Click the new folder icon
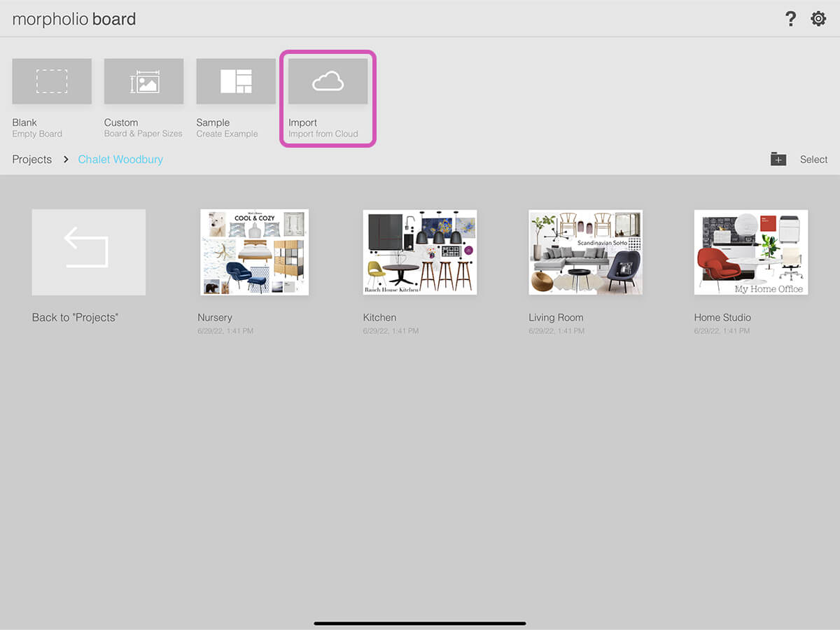 coord(778,160)
